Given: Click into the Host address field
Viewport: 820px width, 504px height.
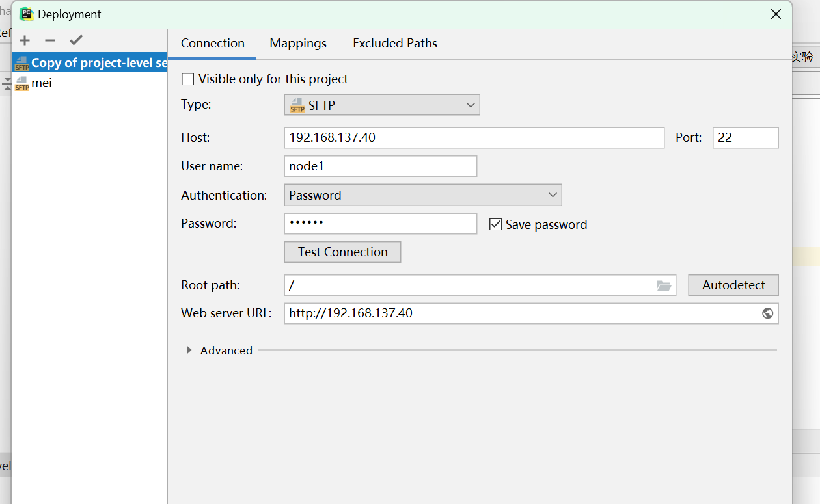Looking at the screenshot, I should click(474, 138).
